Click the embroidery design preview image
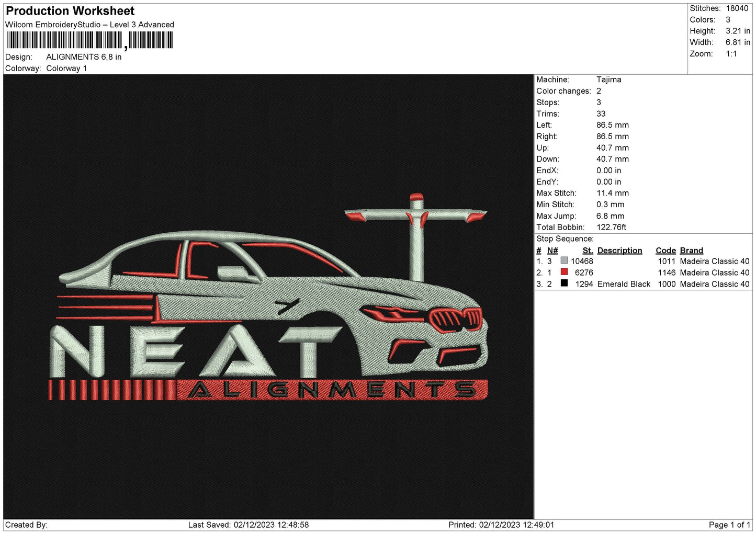Screen dimensions: 756x534 click(x=268, y=297)
